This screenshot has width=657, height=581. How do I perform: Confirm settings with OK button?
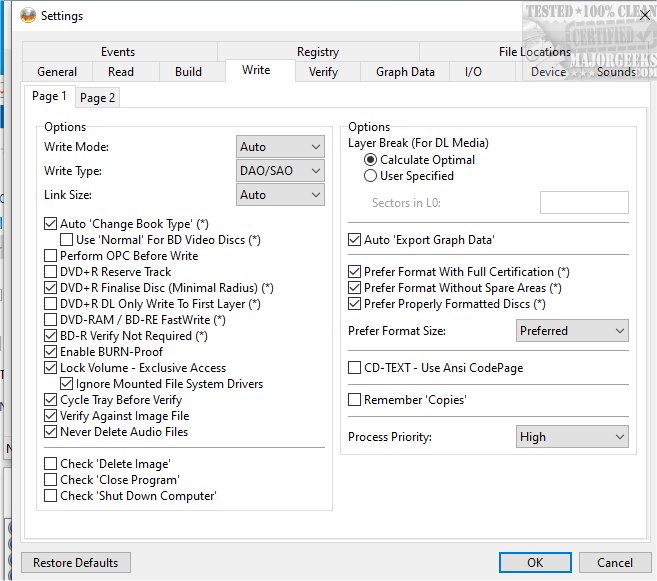point(535,563)
